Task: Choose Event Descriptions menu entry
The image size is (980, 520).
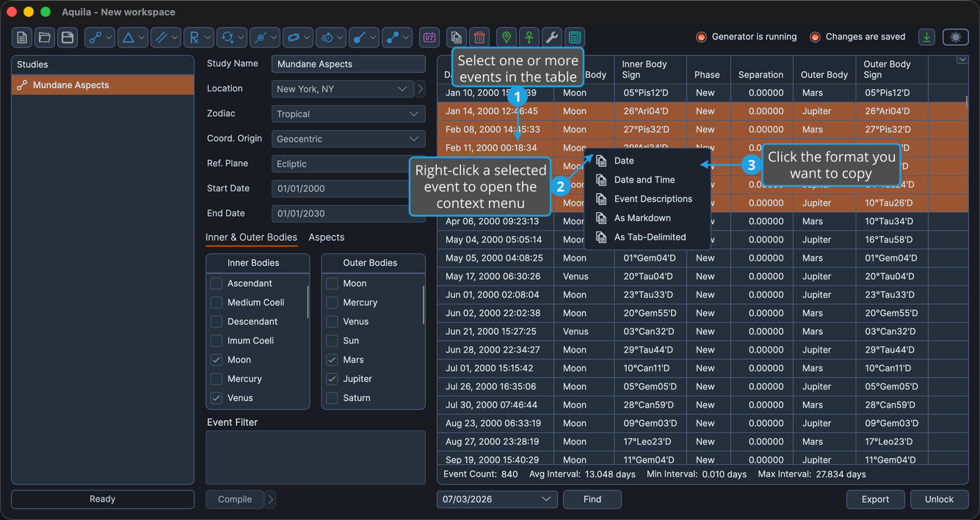Action: [x=648, y=199]
